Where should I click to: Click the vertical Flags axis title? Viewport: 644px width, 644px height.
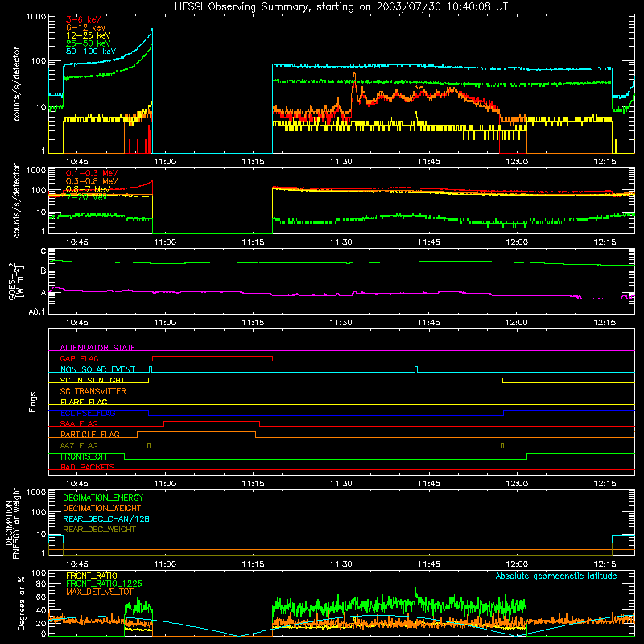click(x=32, y=402)
